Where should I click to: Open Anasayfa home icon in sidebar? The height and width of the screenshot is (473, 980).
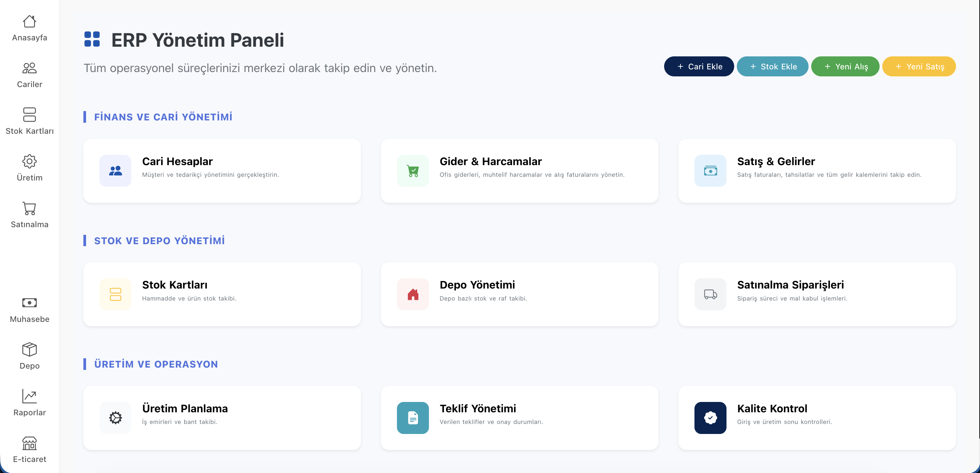[29, 22]
